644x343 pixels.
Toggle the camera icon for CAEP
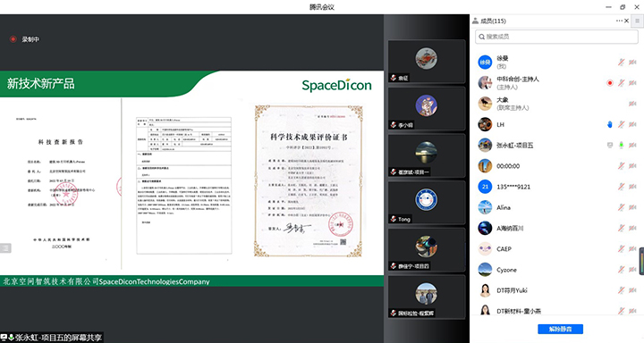632,249
